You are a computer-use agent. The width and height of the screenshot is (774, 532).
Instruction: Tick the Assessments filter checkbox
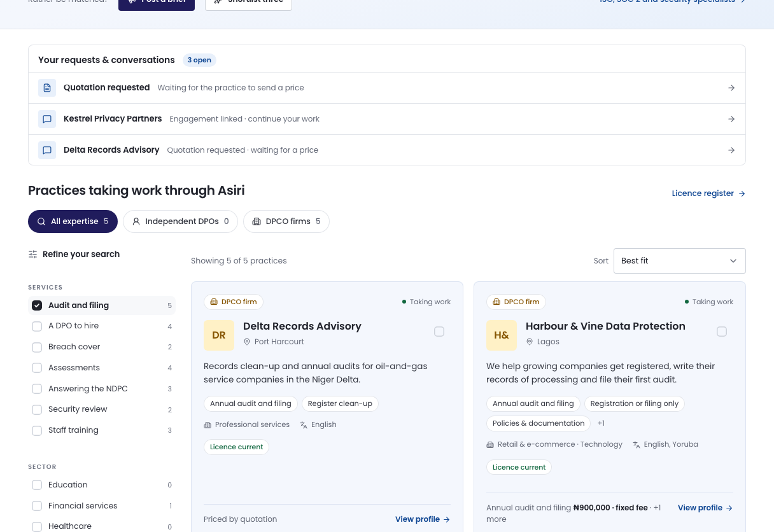click(x=37, y=368)
